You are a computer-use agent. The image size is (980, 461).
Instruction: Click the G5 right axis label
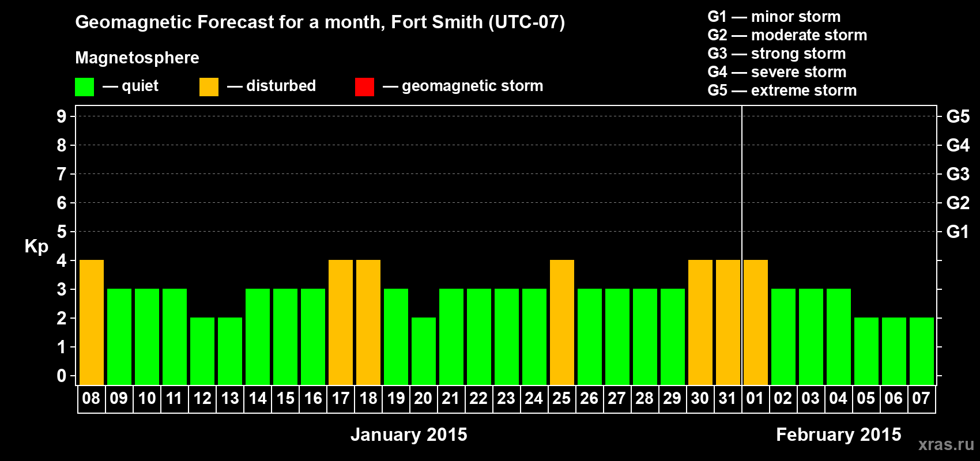pos(958,116)
